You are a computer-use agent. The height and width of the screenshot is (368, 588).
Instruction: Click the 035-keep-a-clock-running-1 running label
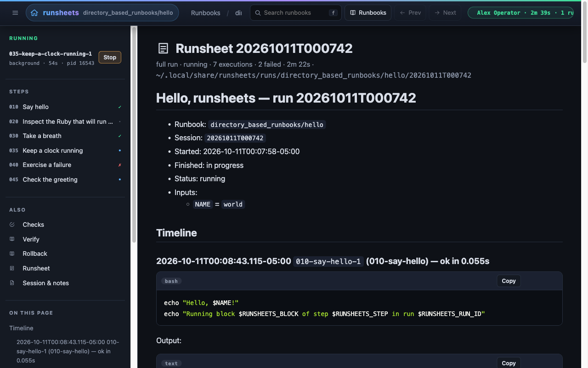click(51, 54)
